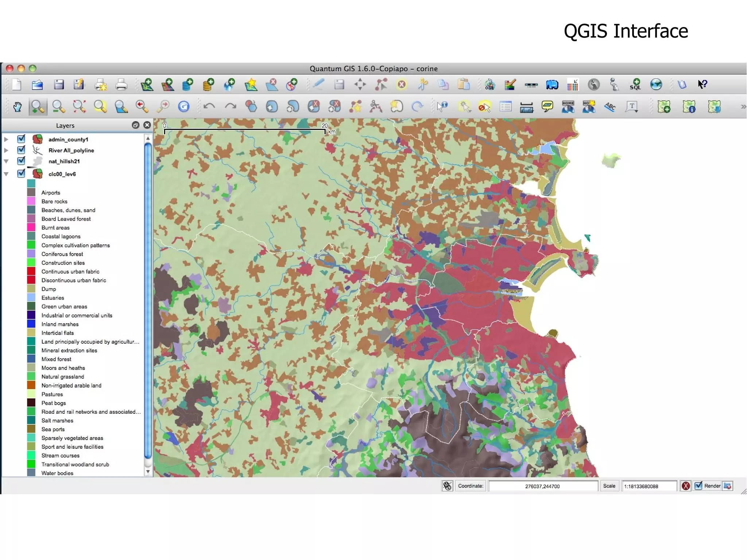Uncheck admin_county1 layer visibility
Viewport: 747px width, 560px height.
pos(21,139)
